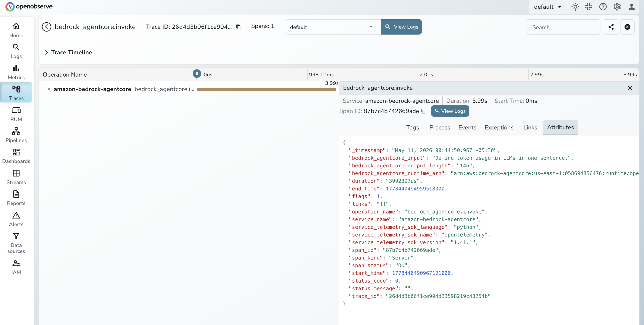Click View Logs beside the Span ID
The width and height of the screenshot is (644, 325).
click(x=450, y=111)
